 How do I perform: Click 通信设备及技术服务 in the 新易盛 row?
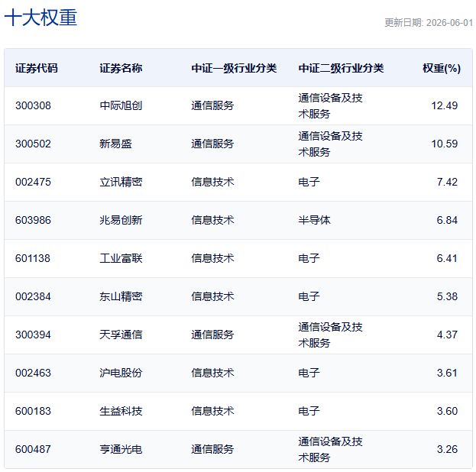[330, 144]
